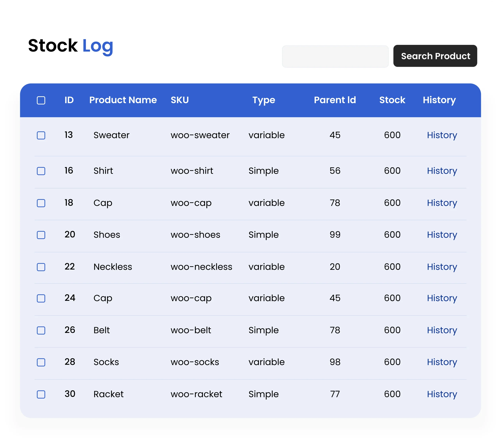Screen dimensions: 504x443
Task: Tick the Shoes row checkbox
Action: point(41,235)
